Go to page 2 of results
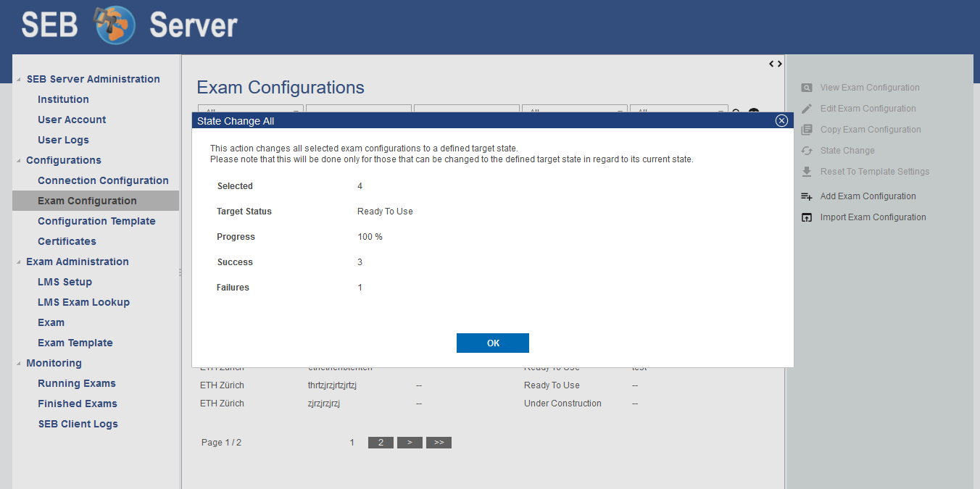Viewport: 980px width, 489px height. (x=381, y=443)
